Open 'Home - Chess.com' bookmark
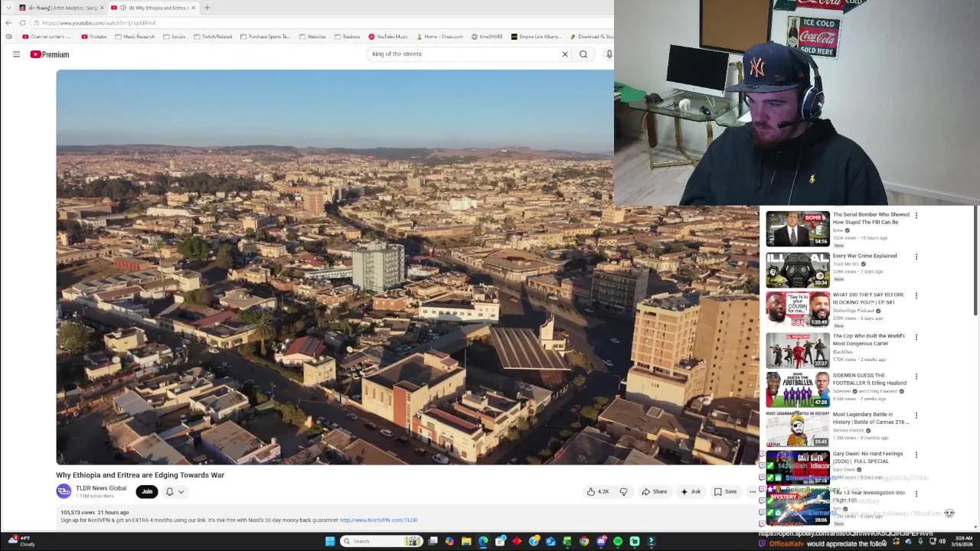The height and width of the screenshot is (551, 980). [x=440, y=37]
